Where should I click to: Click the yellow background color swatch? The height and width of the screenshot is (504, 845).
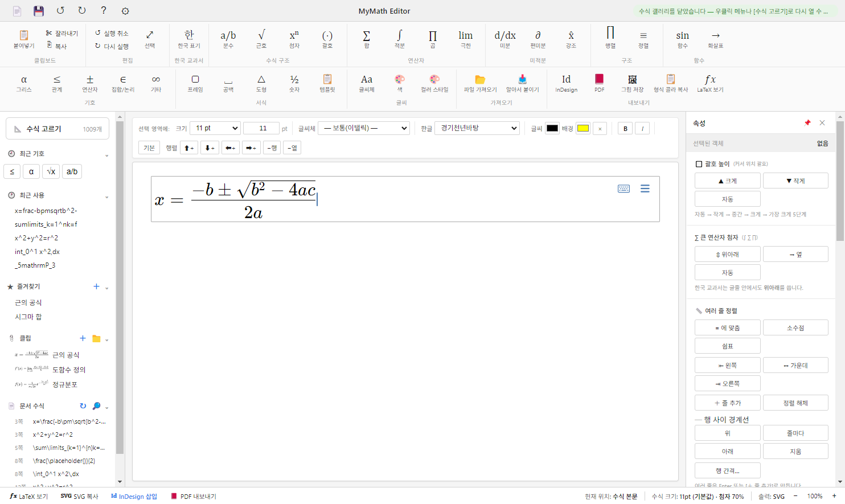point(583,128)
